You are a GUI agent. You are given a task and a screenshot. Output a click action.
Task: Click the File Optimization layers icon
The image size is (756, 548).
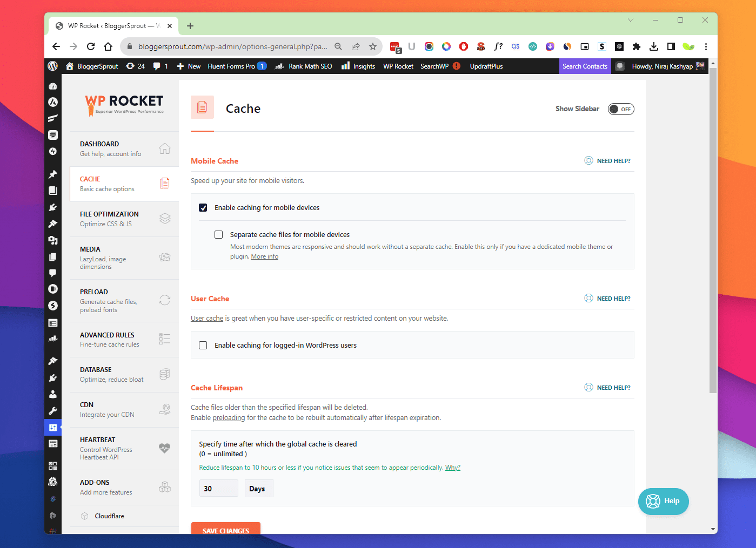pos(165,219)
